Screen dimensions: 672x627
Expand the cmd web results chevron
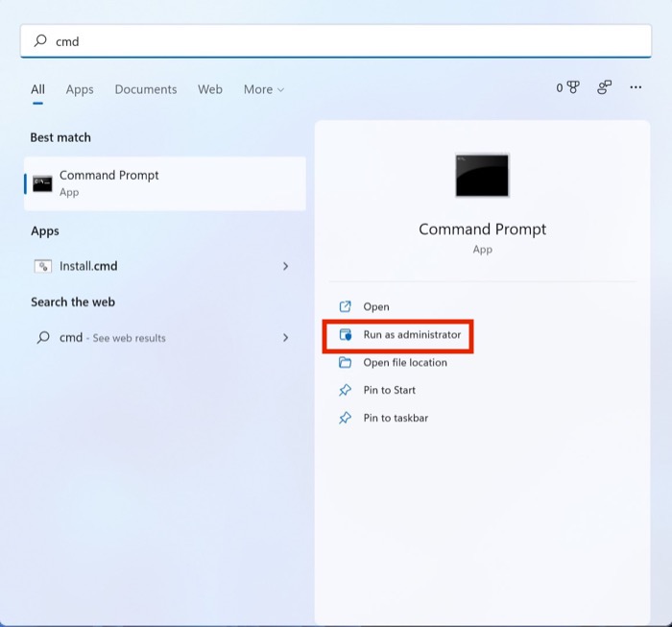(285, 338)
